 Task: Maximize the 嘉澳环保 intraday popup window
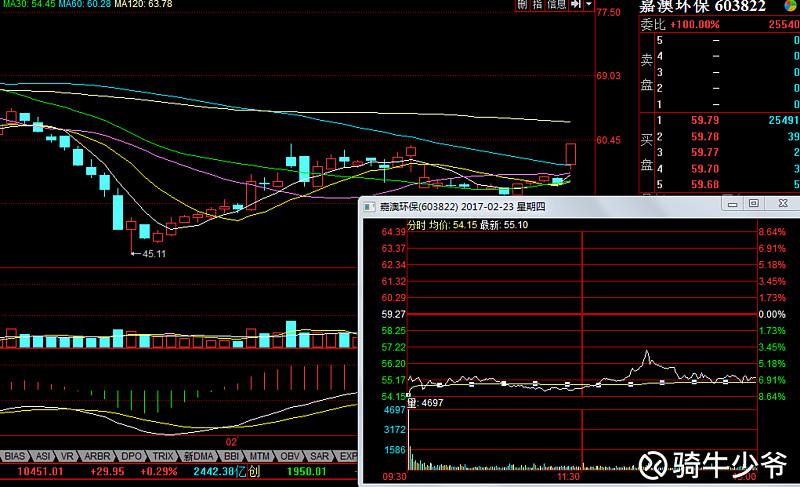click(754, 203)
